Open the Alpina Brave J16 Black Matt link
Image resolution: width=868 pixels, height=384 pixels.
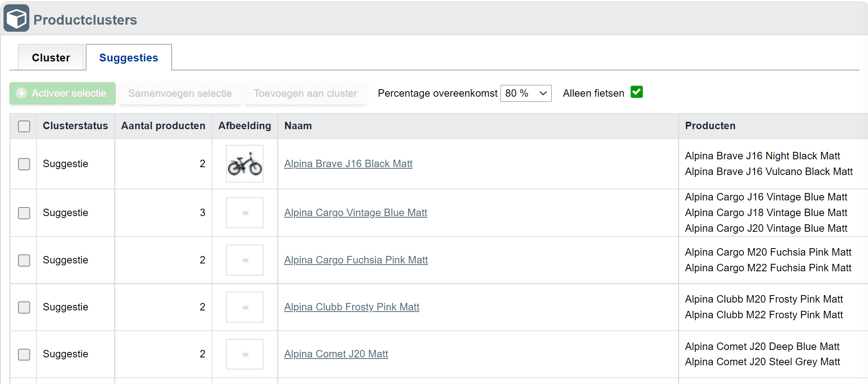click(348, 164)
